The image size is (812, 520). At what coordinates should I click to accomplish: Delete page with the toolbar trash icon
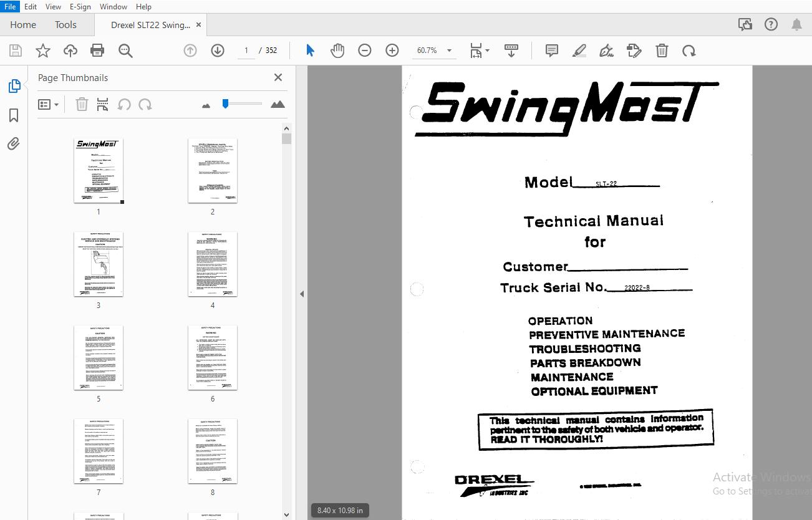(662, 51)
